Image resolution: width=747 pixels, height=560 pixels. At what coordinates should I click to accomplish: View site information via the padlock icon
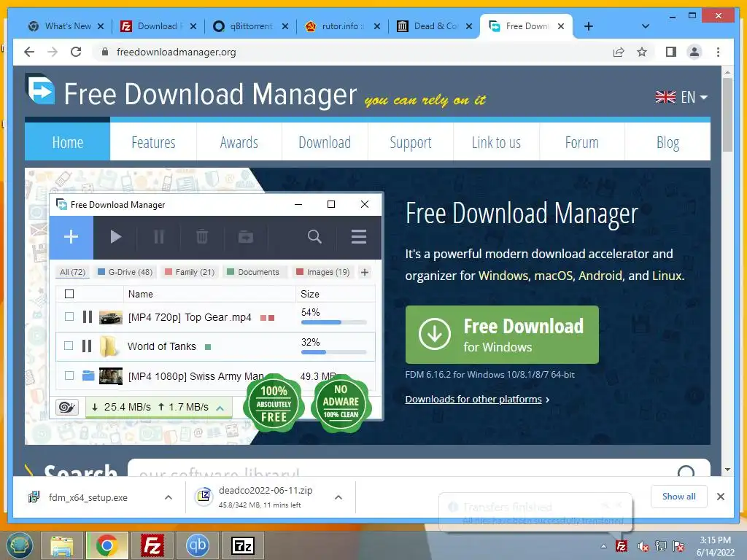(x=105, y=52)
